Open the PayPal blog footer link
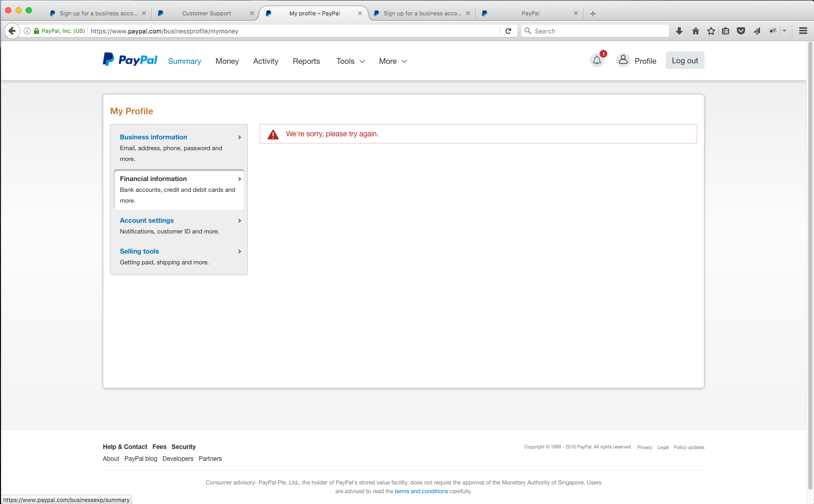Image resolution: width=814 pixels, height=504 pixels. (x=141, y=459)
